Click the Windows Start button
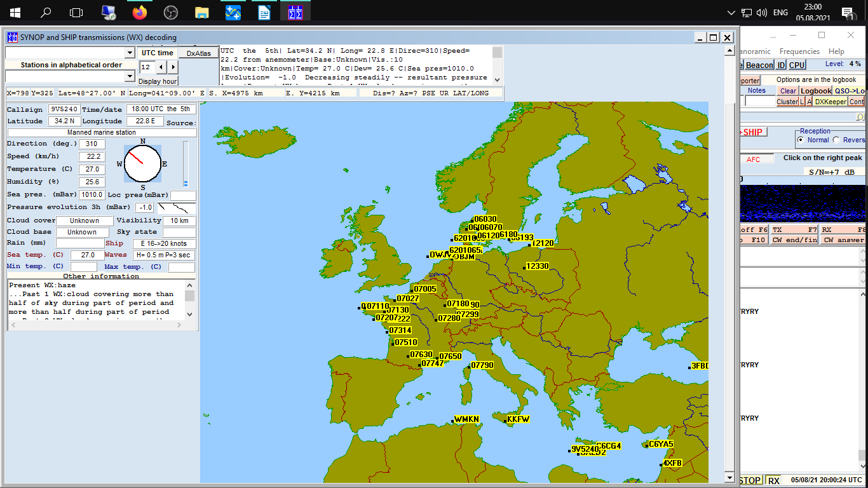This screenshot has height=488, width=868. 15,12
